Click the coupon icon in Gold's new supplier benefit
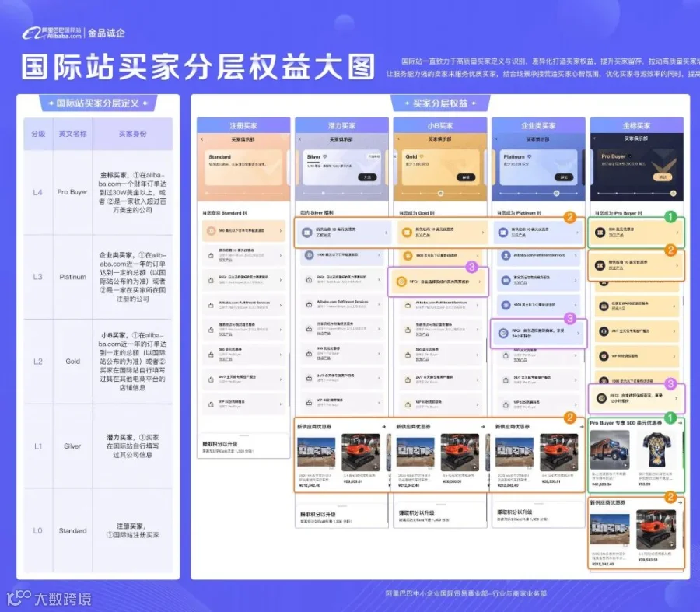700x612 pixels. coord(407,232)
